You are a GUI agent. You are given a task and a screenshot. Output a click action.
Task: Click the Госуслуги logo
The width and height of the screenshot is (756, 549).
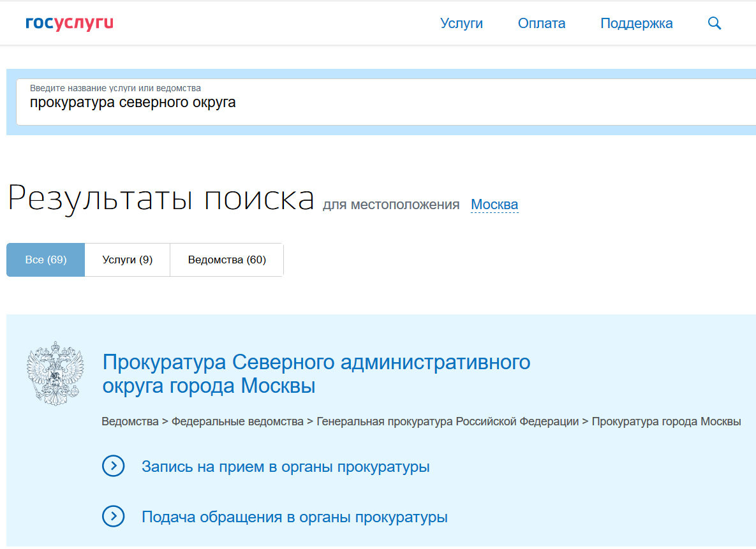70,23
